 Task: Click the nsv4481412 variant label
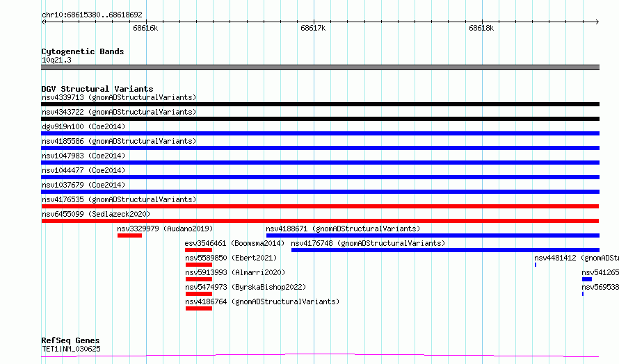(x=577, y=258)
